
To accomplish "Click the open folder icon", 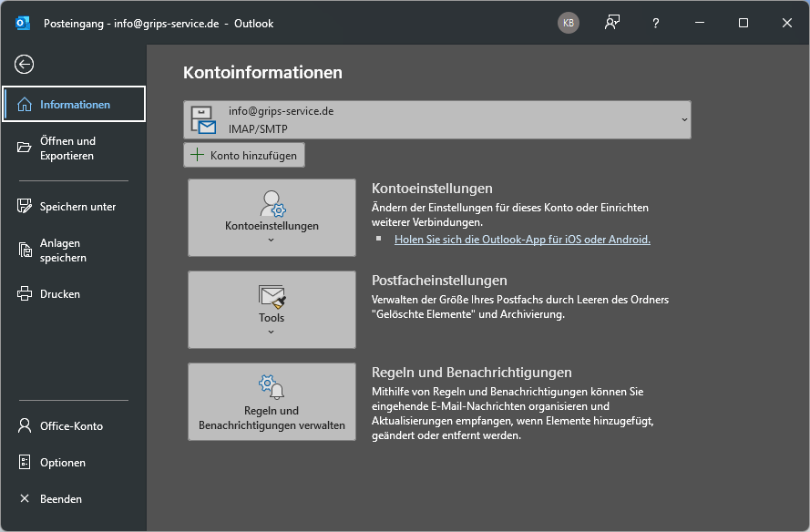I will tap(25, 148).
